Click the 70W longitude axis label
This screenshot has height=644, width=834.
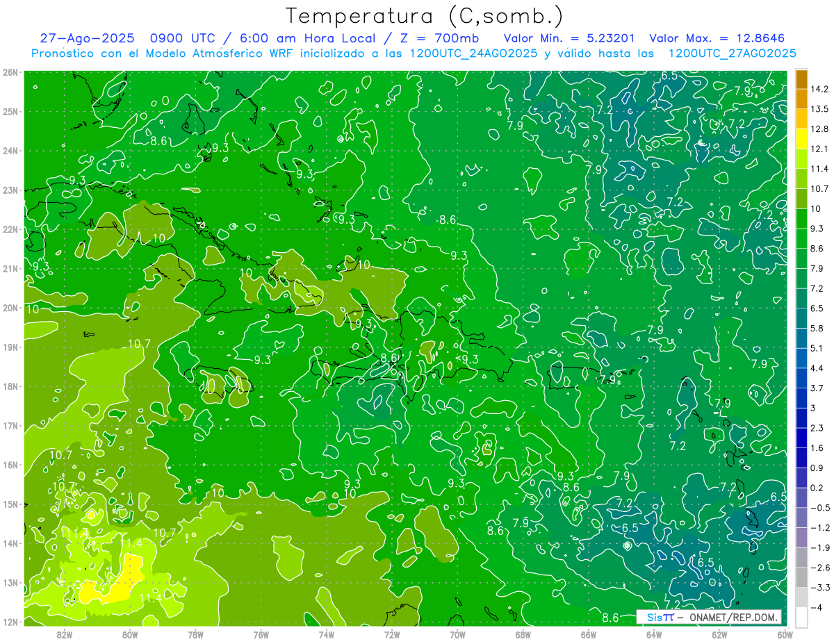tap(457, 634)
